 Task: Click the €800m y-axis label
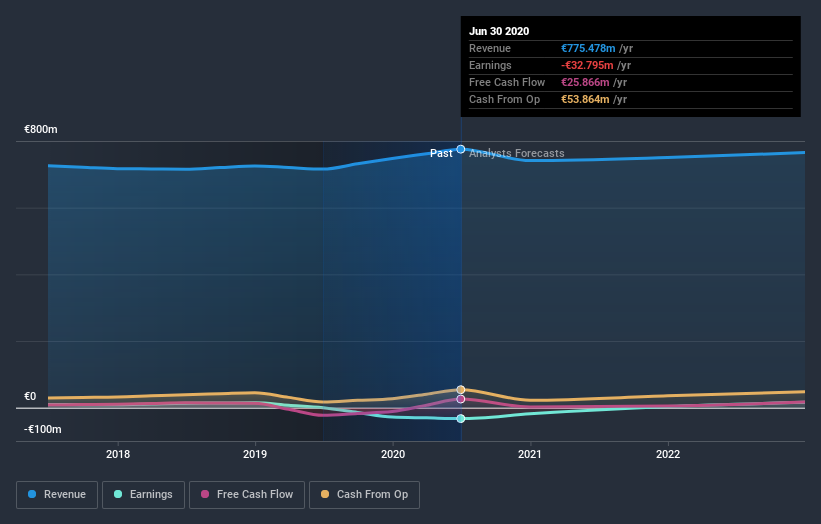click(41, 129)
